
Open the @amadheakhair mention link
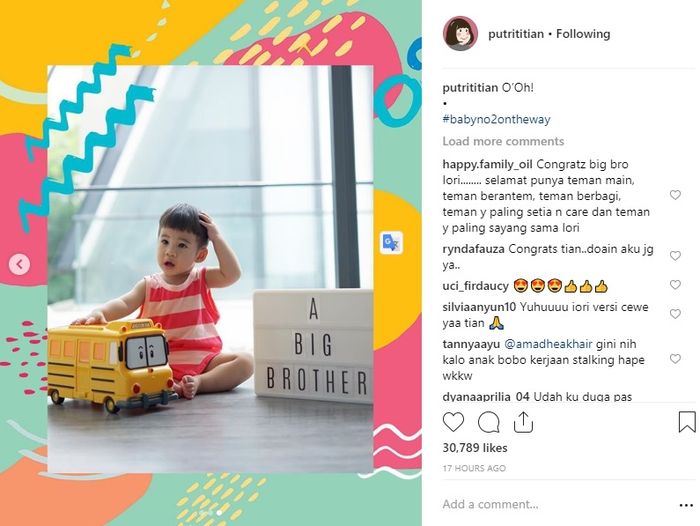548,344
